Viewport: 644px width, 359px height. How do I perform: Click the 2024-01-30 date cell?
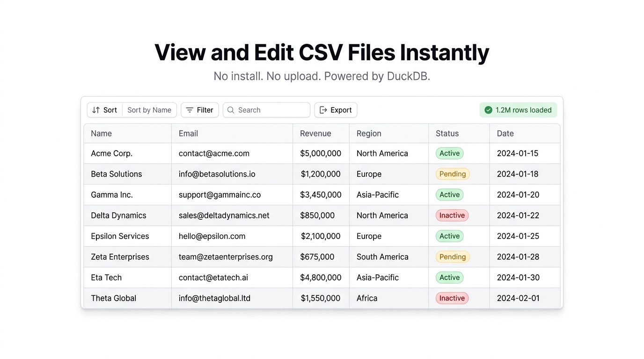point(525,278)
